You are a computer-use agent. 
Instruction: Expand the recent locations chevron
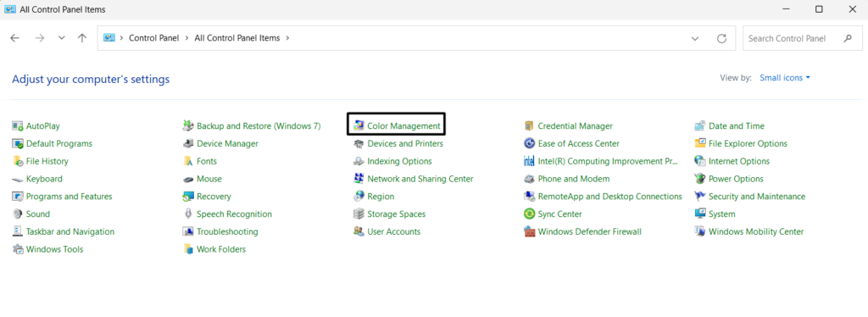pyautogui.click(x=61, y=38)
